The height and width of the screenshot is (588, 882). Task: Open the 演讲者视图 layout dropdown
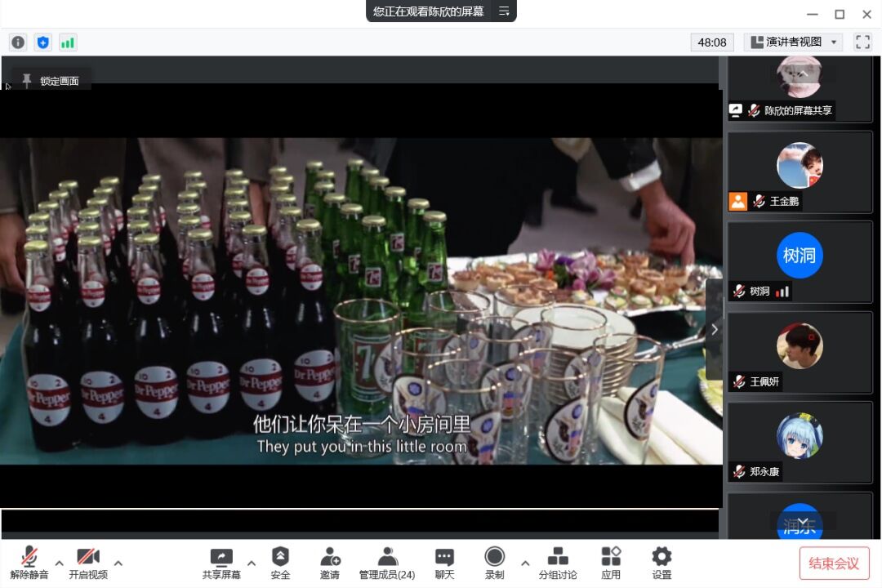pyautogui.click(x=793, y=42)
